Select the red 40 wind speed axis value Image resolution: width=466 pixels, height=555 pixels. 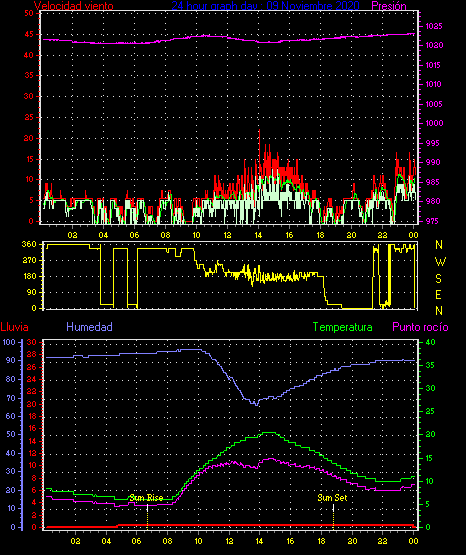[x=29, y=55]
